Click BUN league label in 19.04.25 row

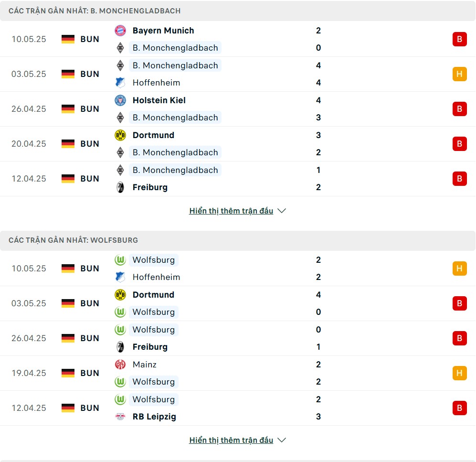click(90, 373)
